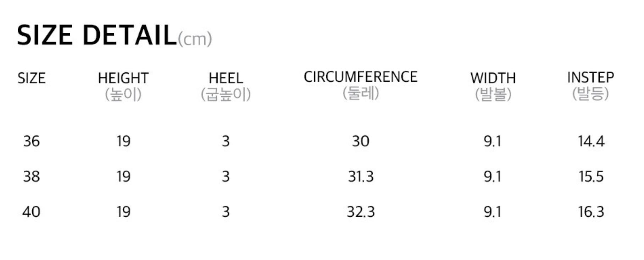The image size is (644, 260).
Task: Click the SIZE DETAIL heading
Action: (96, 35)
